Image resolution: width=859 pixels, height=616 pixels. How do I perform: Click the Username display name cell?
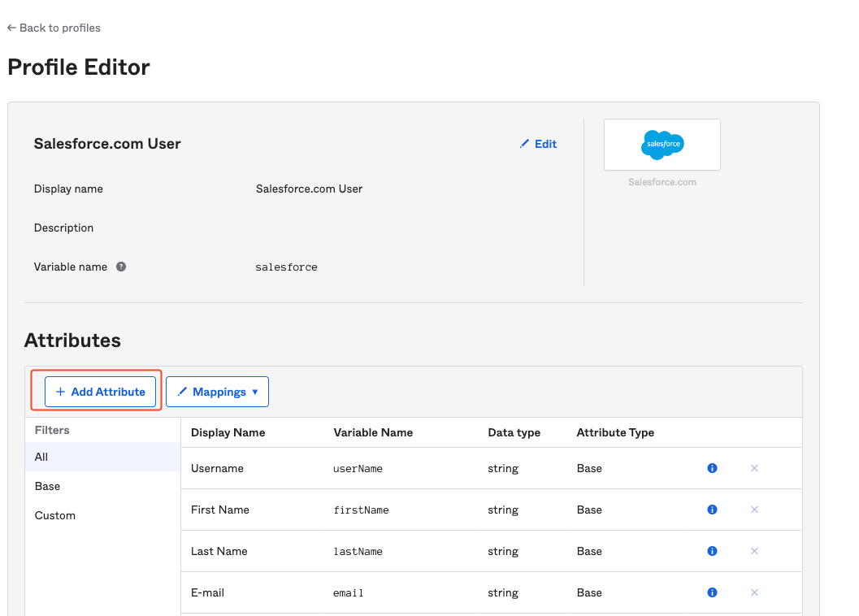(217, 468)
